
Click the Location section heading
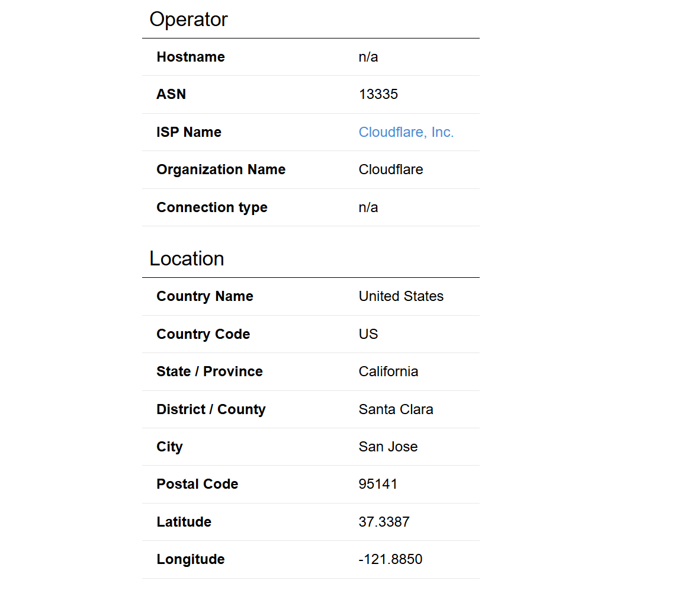(187, 258)
